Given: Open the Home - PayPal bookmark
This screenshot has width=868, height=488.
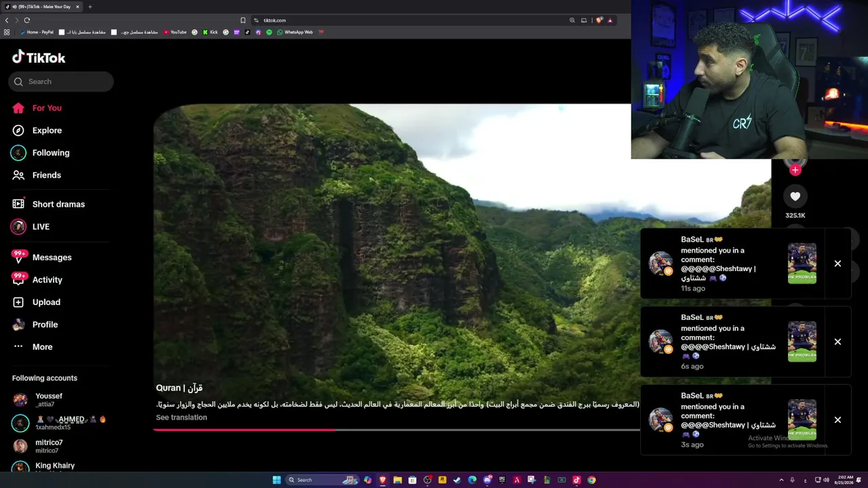Looking at the screenshot, I should point(37,32).
